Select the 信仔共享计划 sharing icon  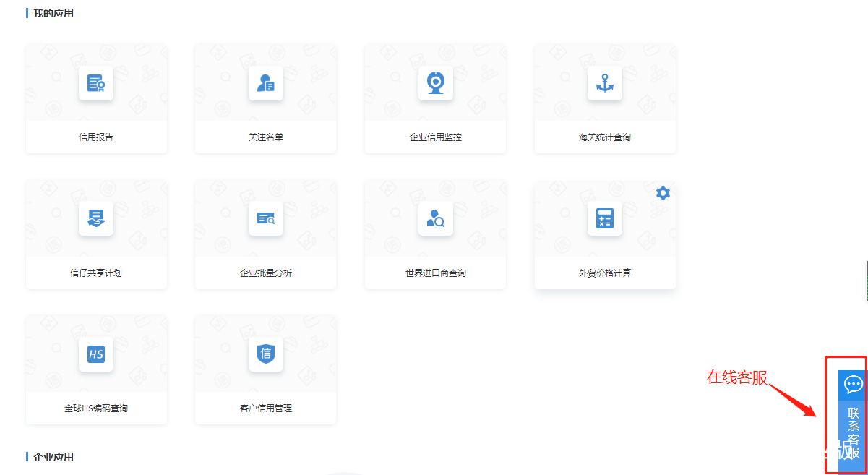coord(96,218)
